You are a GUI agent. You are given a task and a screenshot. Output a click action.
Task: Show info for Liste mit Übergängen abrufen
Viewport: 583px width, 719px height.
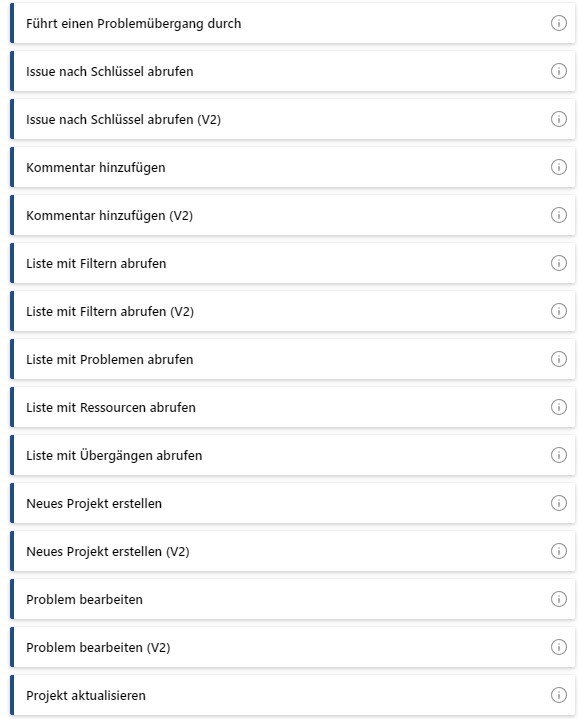[x=558, y=455]
